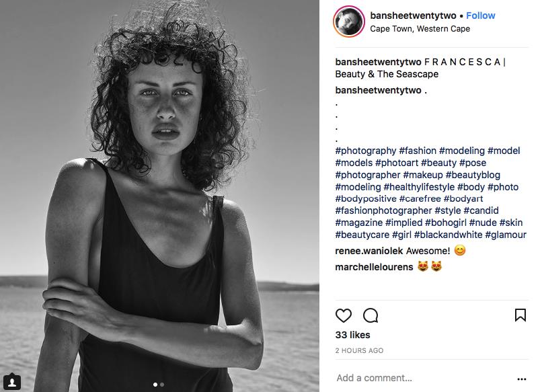The height and width of the screenshot is (392, 542).
Task: Like the post with heart icon
Action: click(344, 315)
